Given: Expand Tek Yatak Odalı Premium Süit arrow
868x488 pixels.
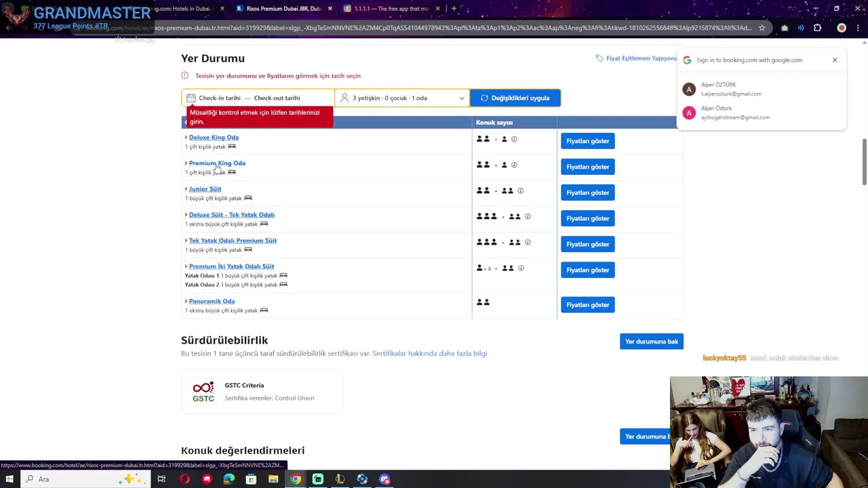Looking at the screenshot, I should click(x=186, y=241).
